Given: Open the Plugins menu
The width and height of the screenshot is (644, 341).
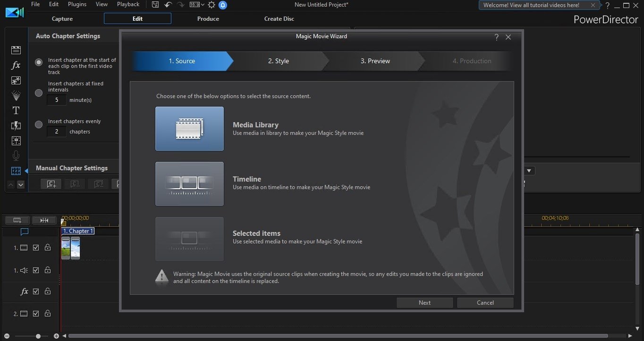Looking at the screenshot, I should (x=77, y=4).
